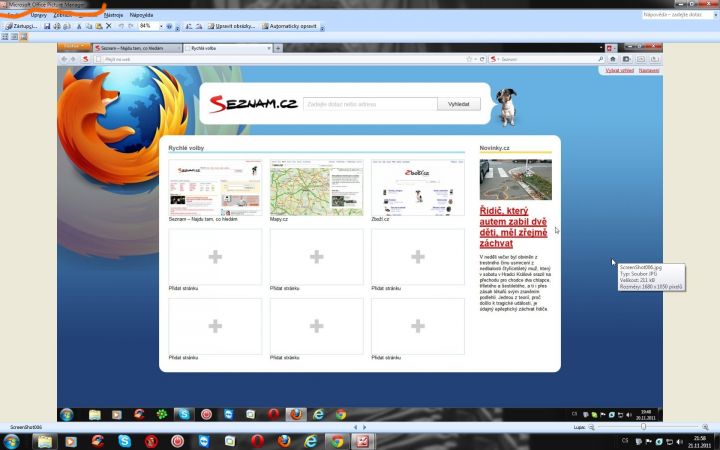Click the volume speaker in bottom system tray
Screen dimensions: 720x450
pos(680,442)
